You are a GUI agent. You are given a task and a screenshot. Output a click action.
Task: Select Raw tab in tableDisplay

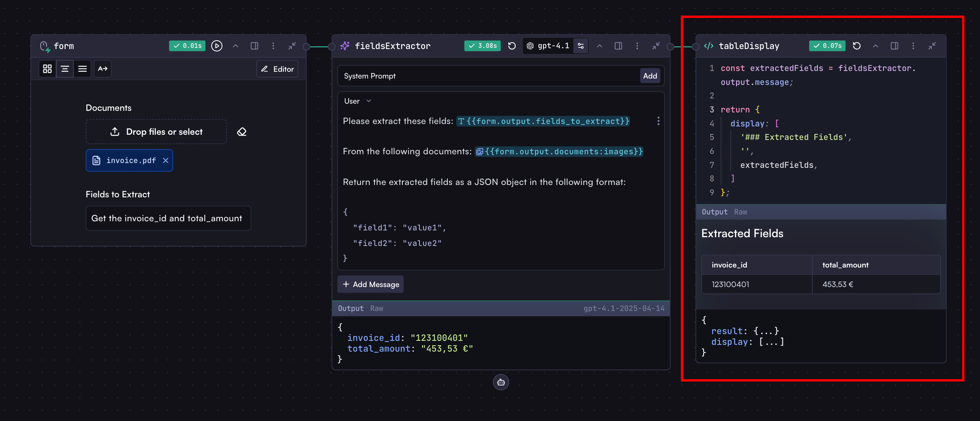coord(741,212)
